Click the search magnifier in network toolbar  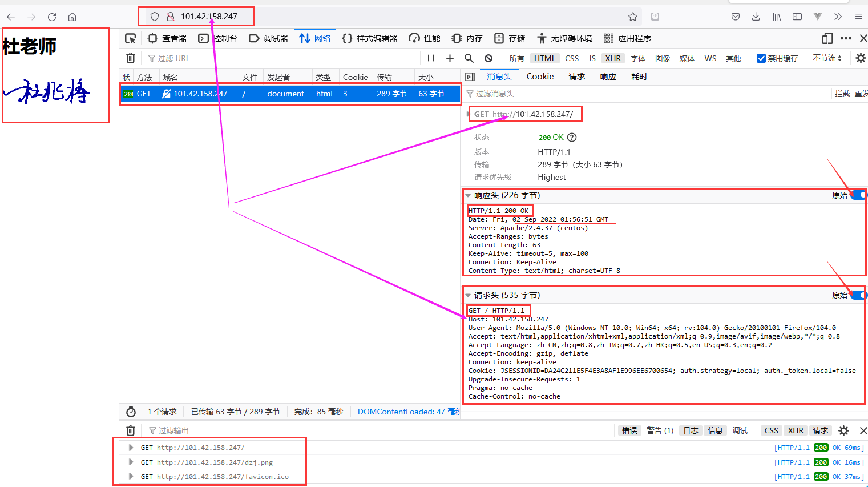pos(469,58)
